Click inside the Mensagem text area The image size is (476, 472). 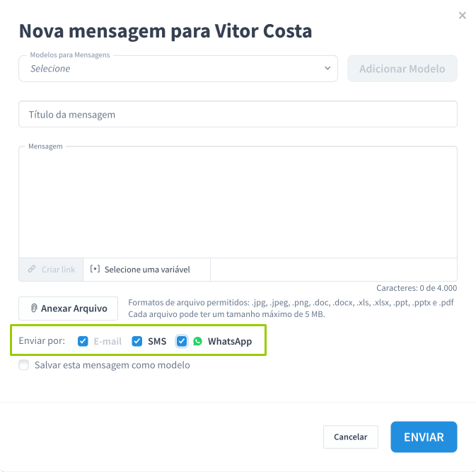238,202
